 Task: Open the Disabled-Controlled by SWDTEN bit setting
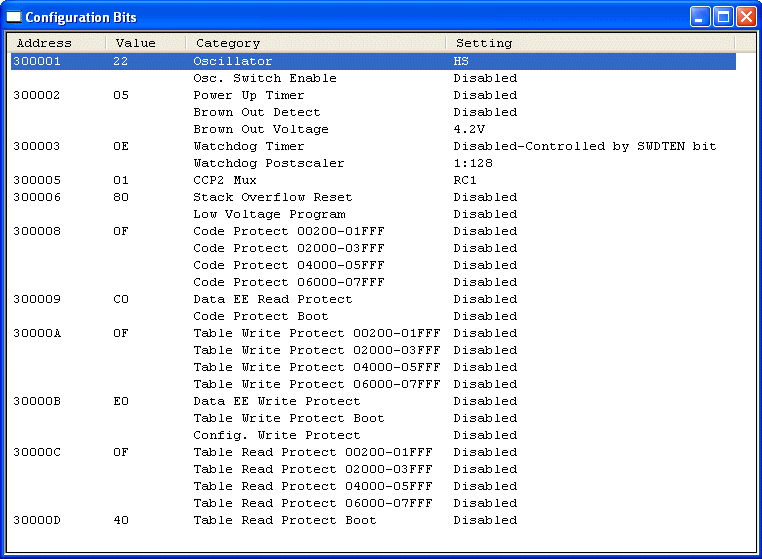pos(585,146)
